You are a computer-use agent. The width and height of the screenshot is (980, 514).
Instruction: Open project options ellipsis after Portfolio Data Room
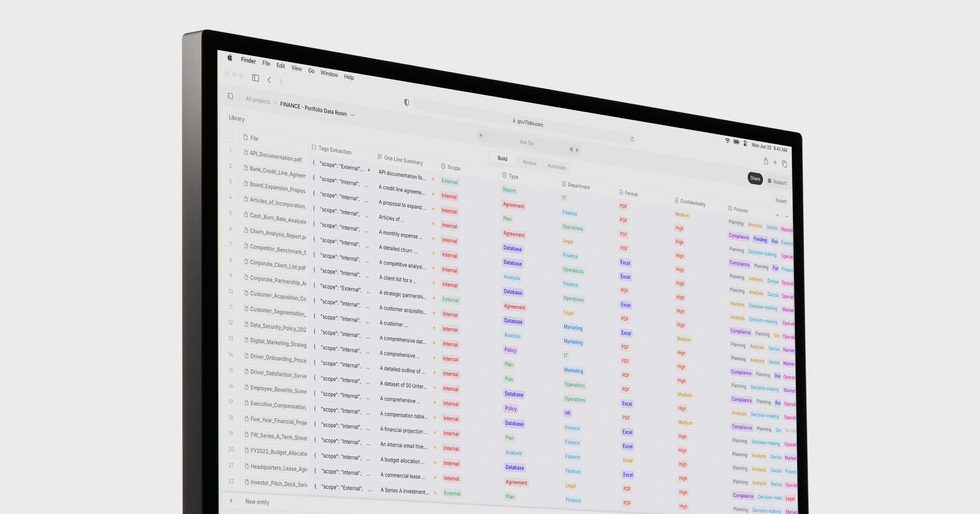[x=353, y=114]
